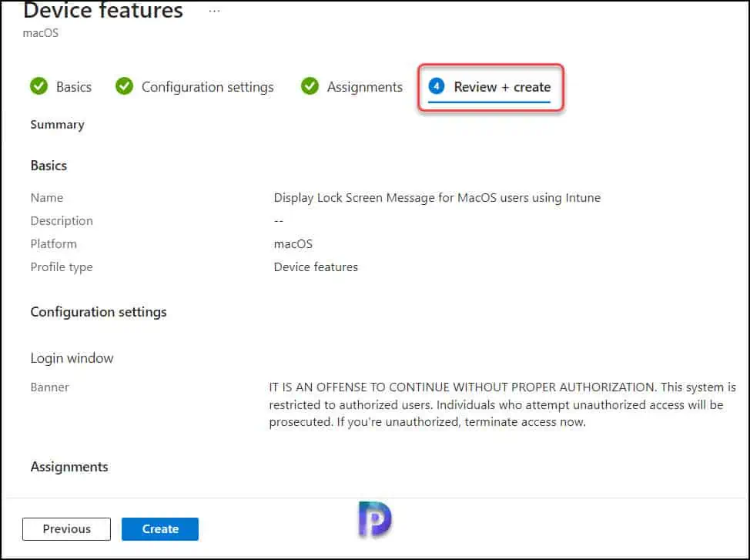Viewport: 750px width, 560px height.
Task: Click the Configuration settings section heading
Action: [x=99, y=312]
